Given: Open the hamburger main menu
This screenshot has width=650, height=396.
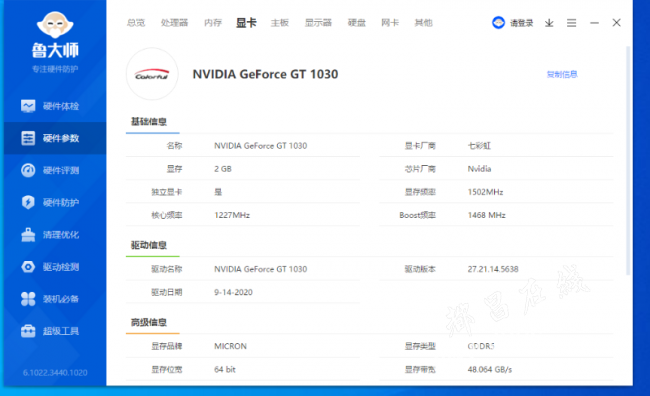Looking at the screenshot, I should point(572,23).
